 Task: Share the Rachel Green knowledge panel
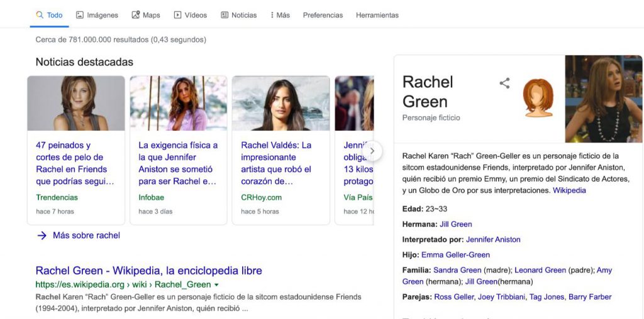coord(504,84)
